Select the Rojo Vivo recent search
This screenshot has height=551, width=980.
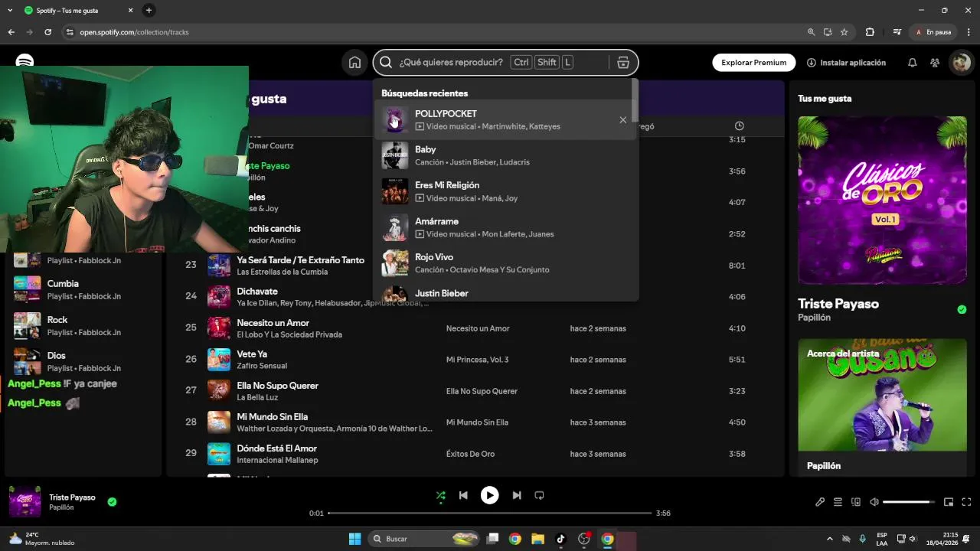[505, 263]
